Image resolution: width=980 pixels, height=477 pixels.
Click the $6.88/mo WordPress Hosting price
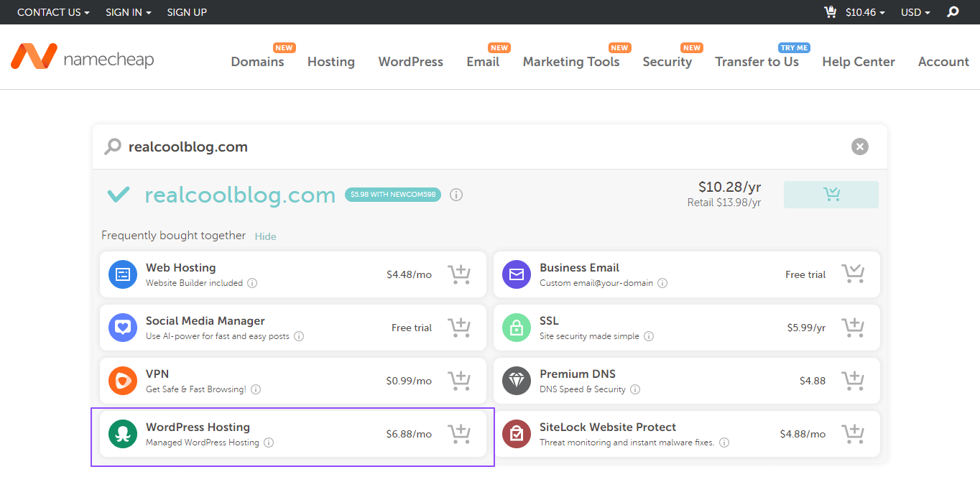tap(409, 434)
